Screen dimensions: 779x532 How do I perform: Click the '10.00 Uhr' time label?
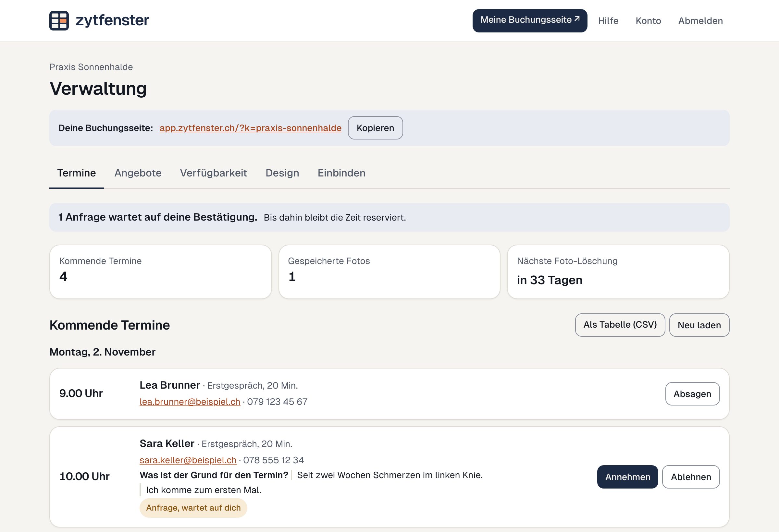tap(84, 477)
